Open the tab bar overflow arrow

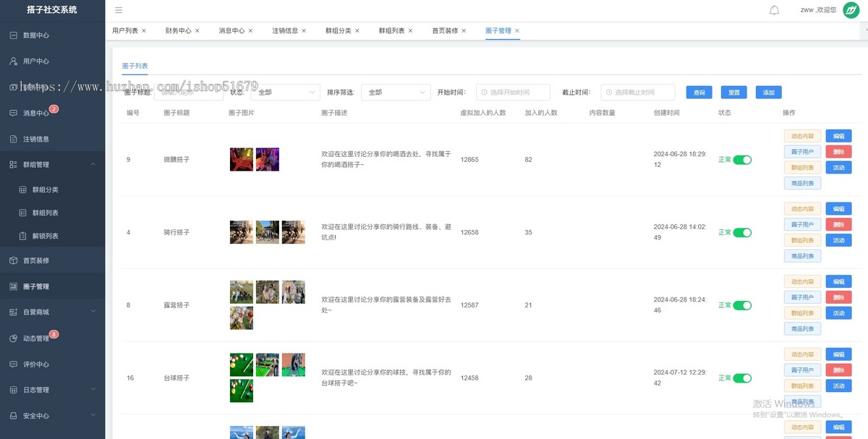click(x=864, y=30)
